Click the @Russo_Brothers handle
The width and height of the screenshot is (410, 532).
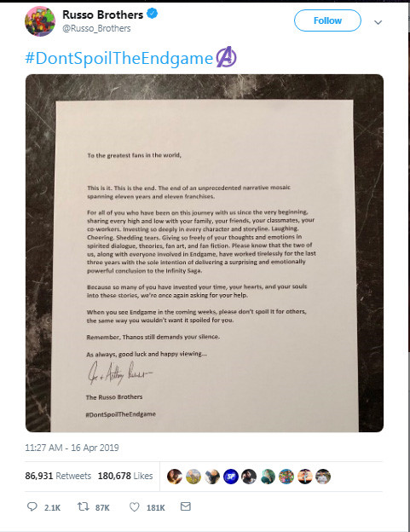(96, 28)
